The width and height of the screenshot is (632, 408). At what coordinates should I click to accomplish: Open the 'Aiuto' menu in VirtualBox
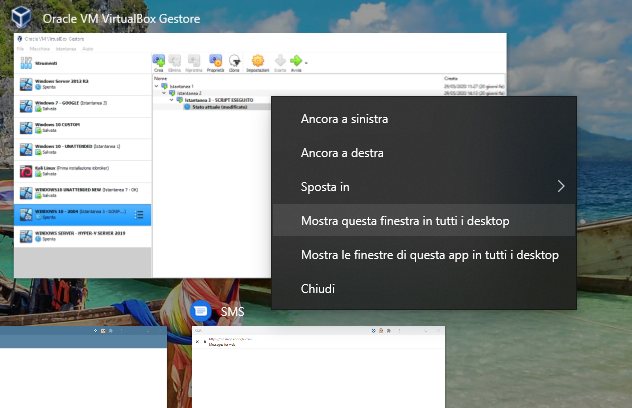pyautogui.click(x=88, y=49)
